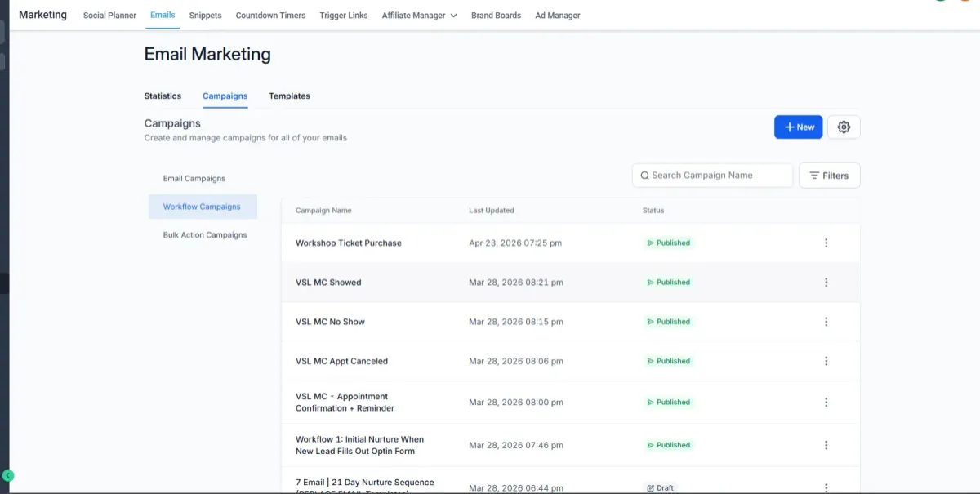This screenshot has height=494, width=980.
Task: Open Trigger Links section
Action: pyautogui.click(x=344, y=16)
